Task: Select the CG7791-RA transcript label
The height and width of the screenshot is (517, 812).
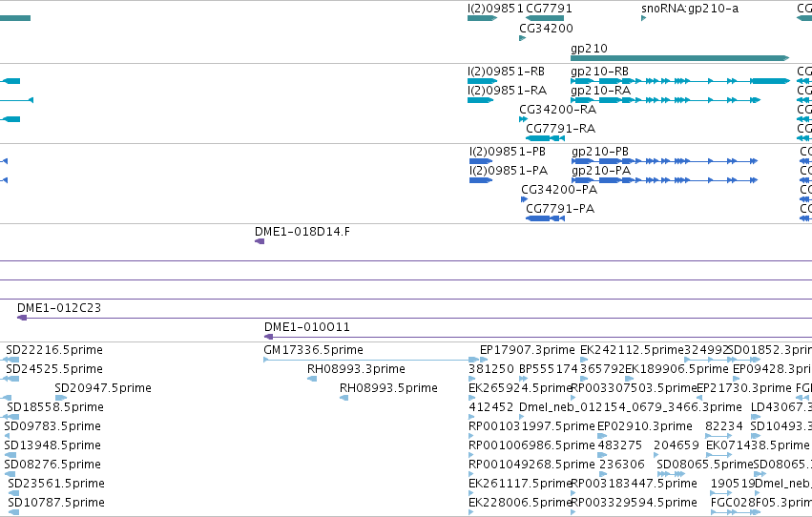Action: 561,129
